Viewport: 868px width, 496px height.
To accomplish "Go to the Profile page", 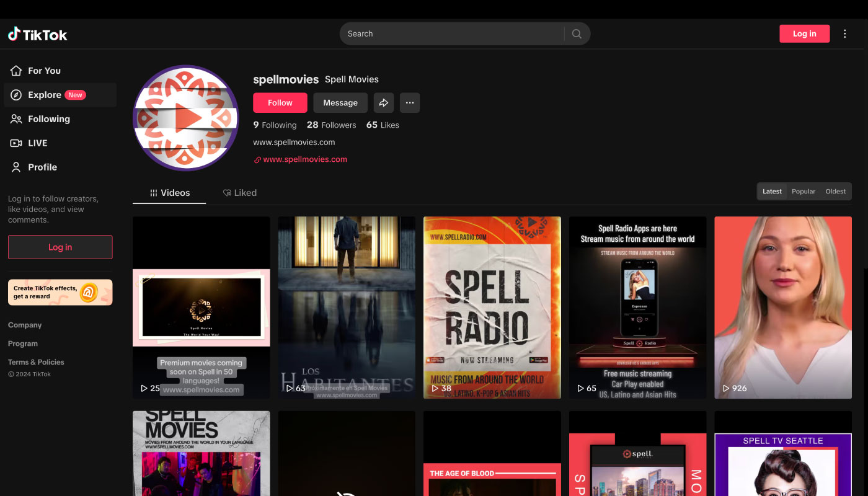I will [x=60, y=167].
